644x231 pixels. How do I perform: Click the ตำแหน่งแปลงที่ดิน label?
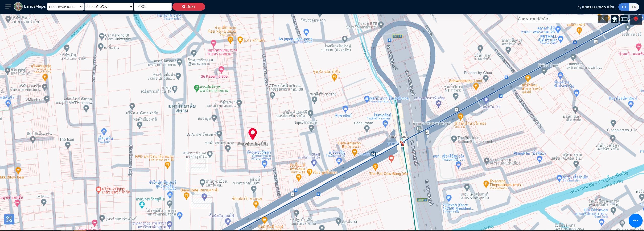click(x=252, y=144)
